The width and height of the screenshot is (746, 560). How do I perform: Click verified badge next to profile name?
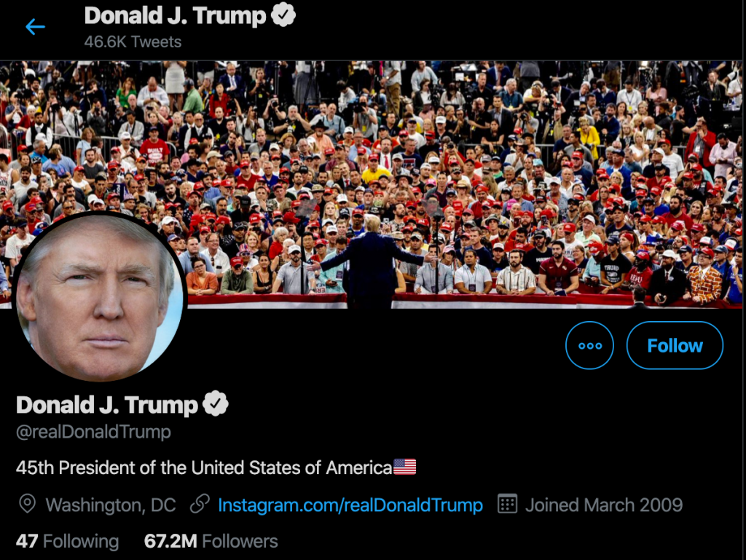click(216, 403)
